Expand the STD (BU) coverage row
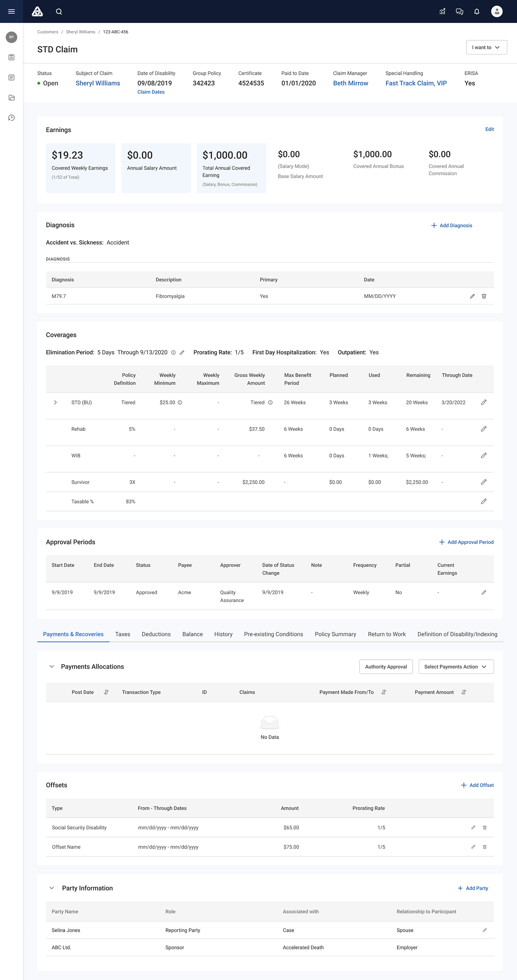The image size is (517, 980). tap(55, 403)
